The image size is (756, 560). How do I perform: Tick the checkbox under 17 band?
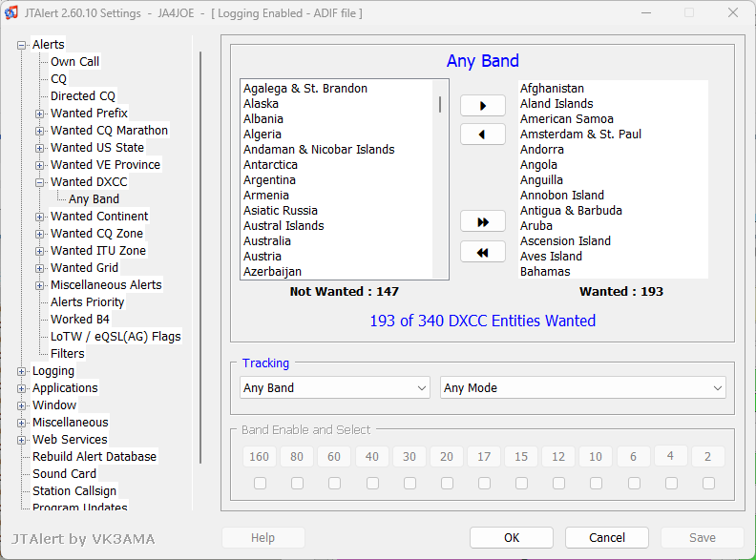pyautogui.click(x=484, y=483)
